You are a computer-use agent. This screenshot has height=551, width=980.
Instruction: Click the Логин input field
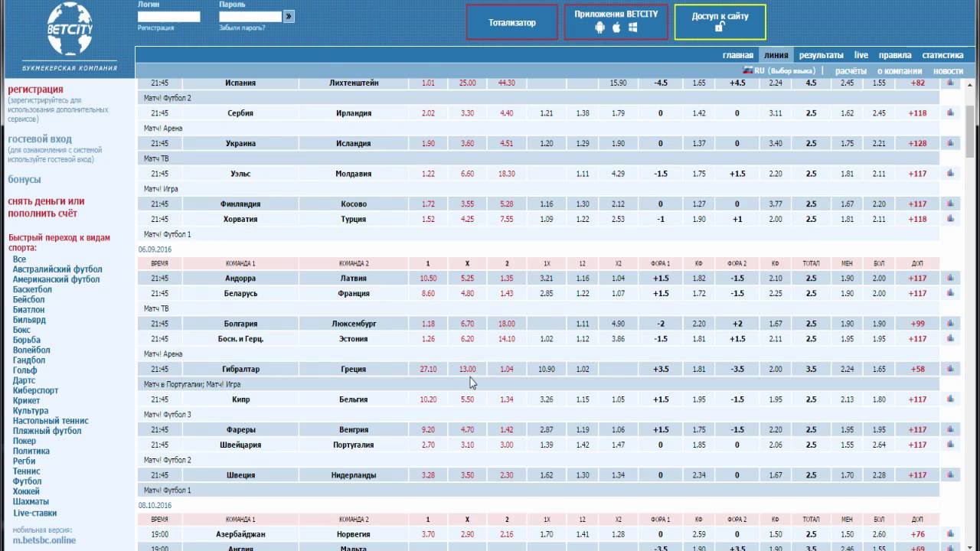[169, 16]
